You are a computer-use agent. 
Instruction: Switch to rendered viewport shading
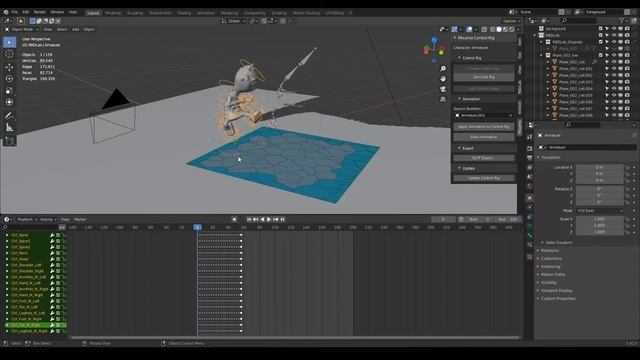pos(511,29)
